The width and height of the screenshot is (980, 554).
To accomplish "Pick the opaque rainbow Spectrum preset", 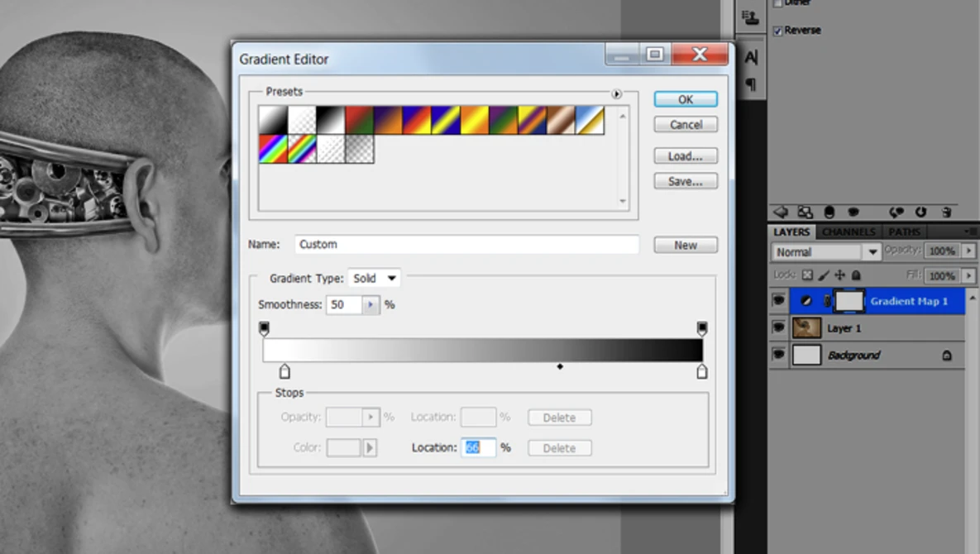I will coord(273,150).
